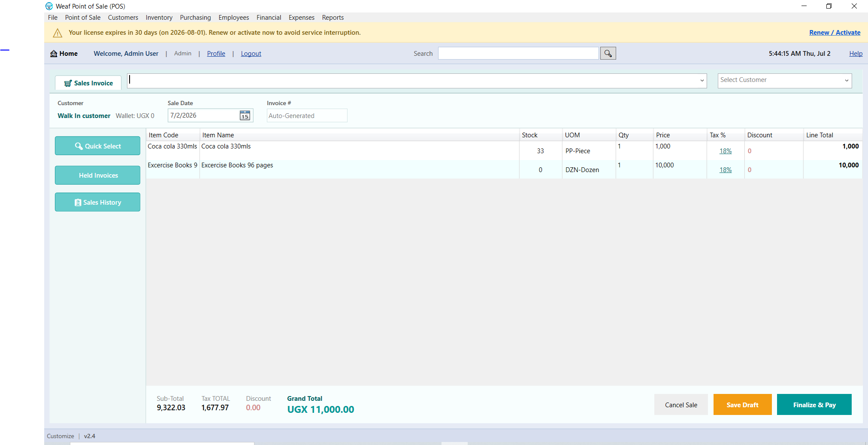This screenshot has width=868, height=445.
Task: Open Sales History
Action: coord(97,202)
